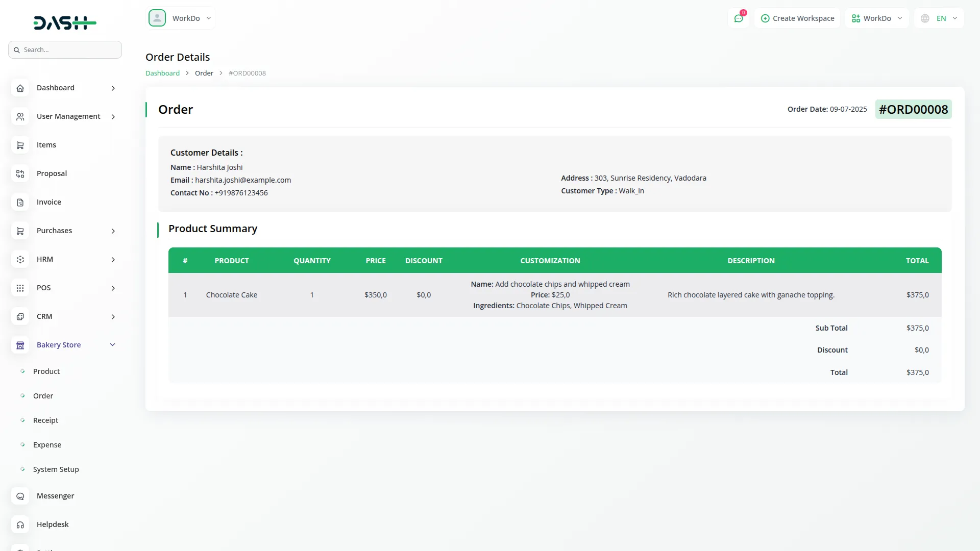Click the Proposal icon in sidebar

(20, 174)
